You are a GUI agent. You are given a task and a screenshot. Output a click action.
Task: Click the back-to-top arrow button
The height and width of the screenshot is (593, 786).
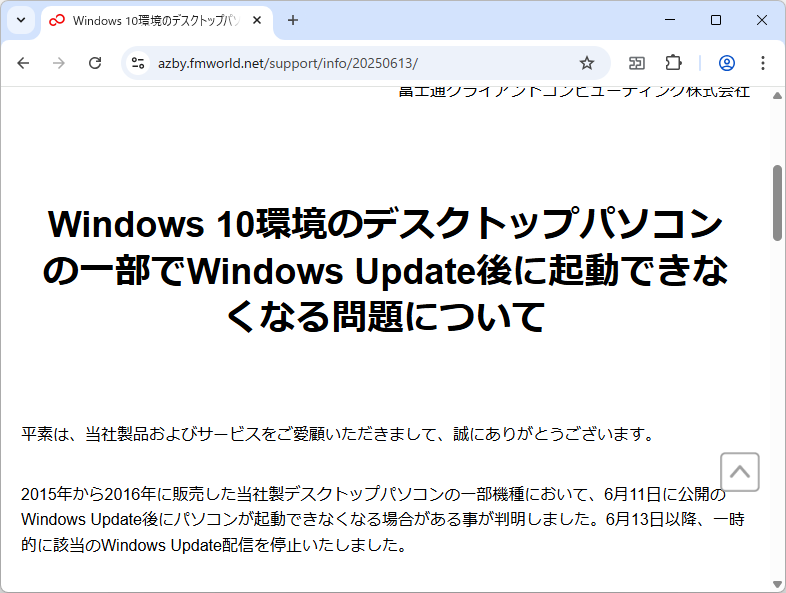(740, 472)
